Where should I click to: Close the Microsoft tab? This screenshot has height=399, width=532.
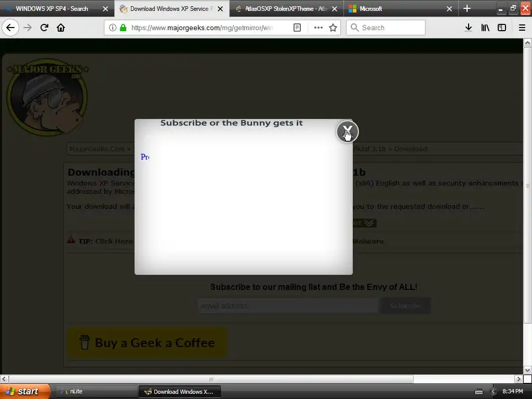pos(449,9)
